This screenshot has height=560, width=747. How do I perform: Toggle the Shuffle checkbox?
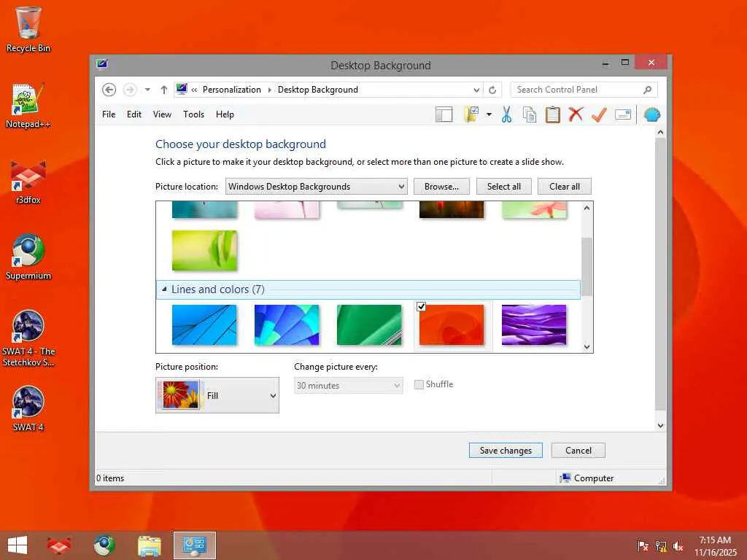point(419,384)
